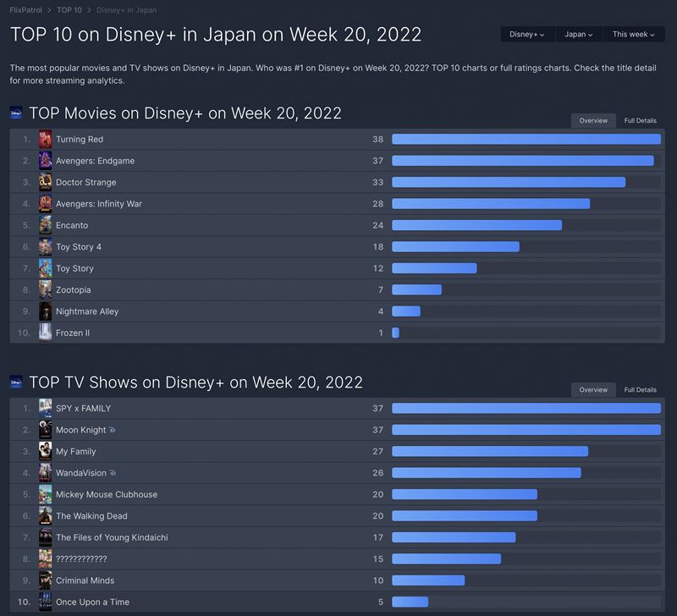Open the TOP 10 breadcrumb link

[69, 10]
